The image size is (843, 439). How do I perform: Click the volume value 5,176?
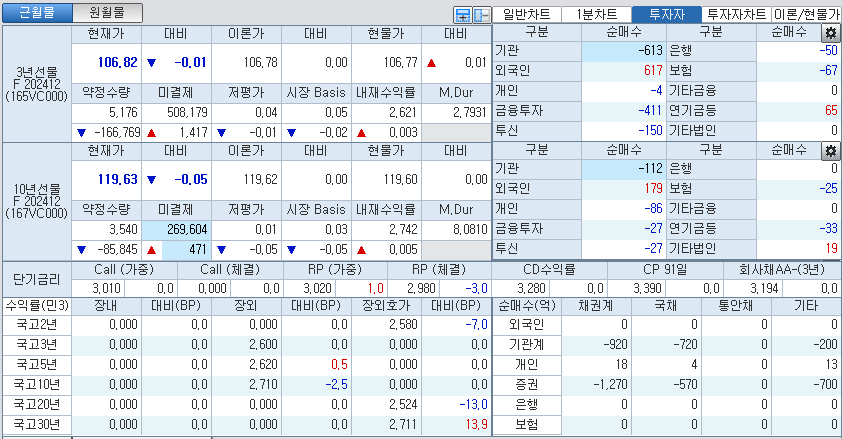click(123, 112)
